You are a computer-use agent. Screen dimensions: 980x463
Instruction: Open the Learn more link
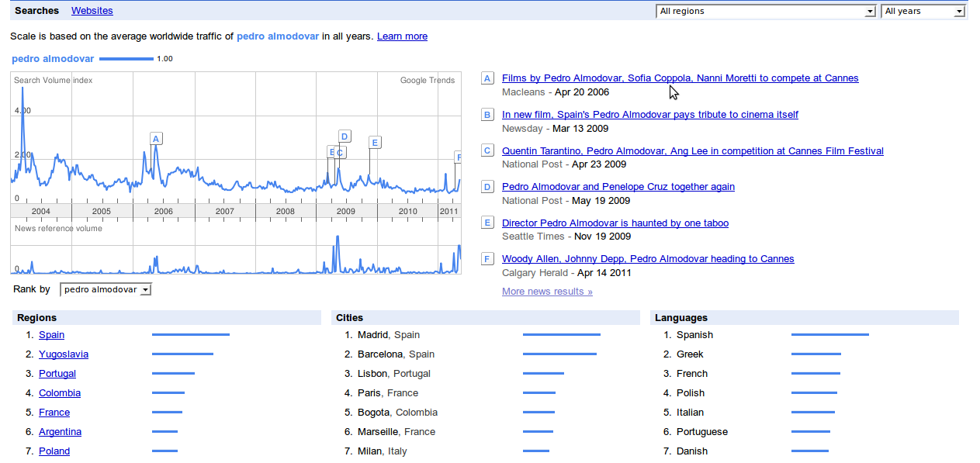[402, 36]
